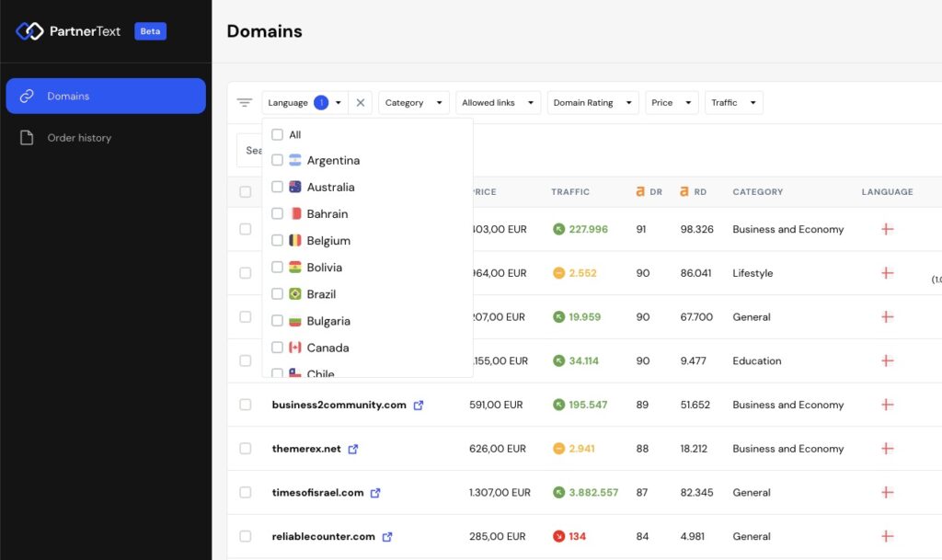Check the Argentina option
The width and height of the screenshot is (942, 560).
point(277,160)
